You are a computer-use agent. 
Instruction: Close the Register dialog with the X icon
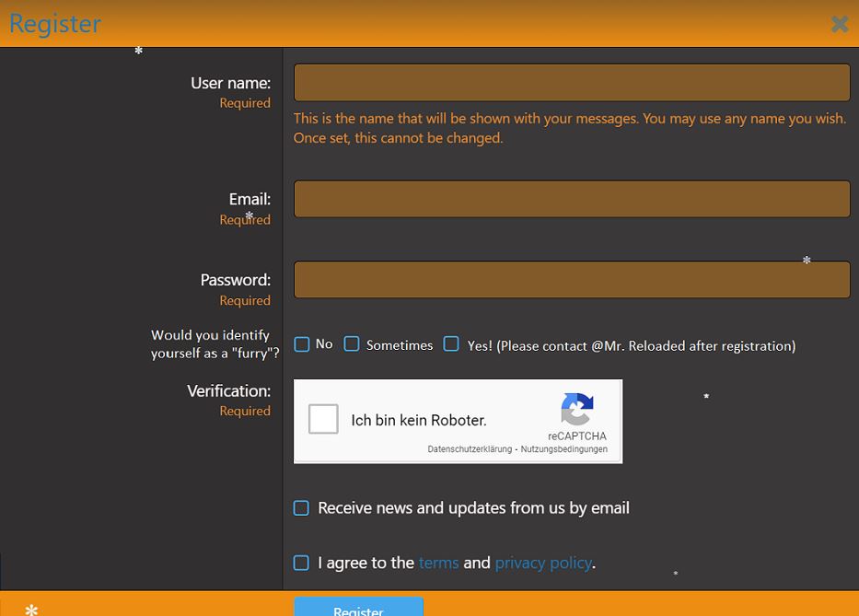839,24
